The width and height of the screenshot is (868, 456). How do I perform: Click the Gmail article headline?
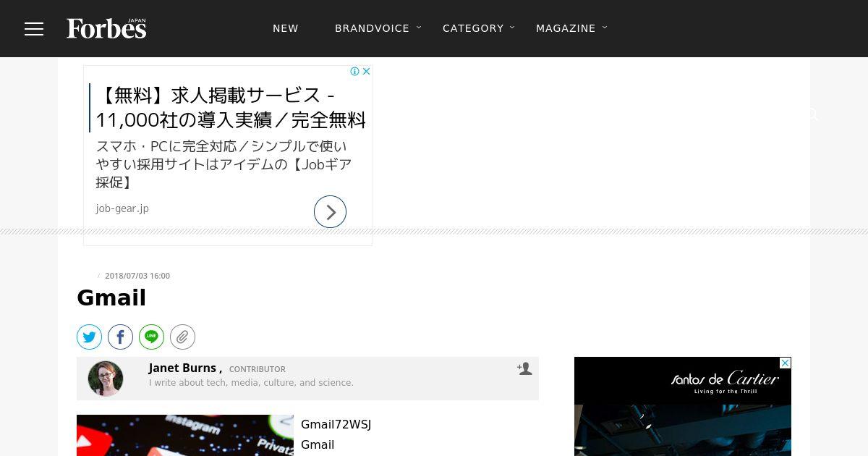(x=111, y=297)
